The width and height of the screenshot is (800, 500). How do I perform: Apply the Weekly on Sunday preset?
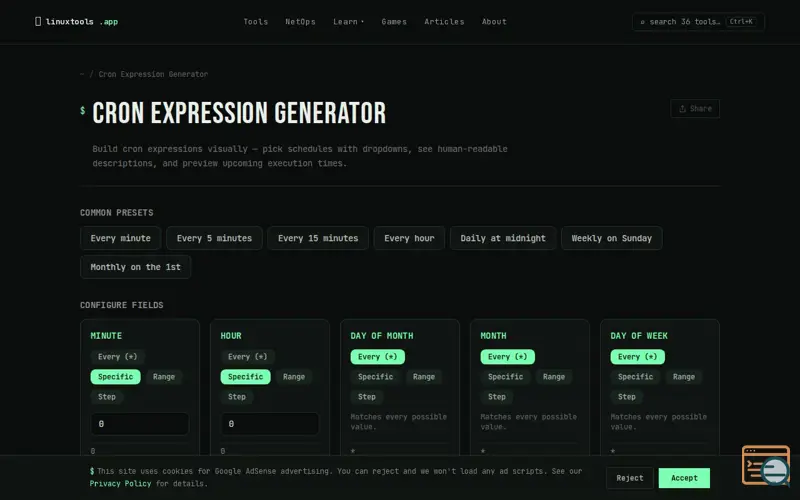611,238
